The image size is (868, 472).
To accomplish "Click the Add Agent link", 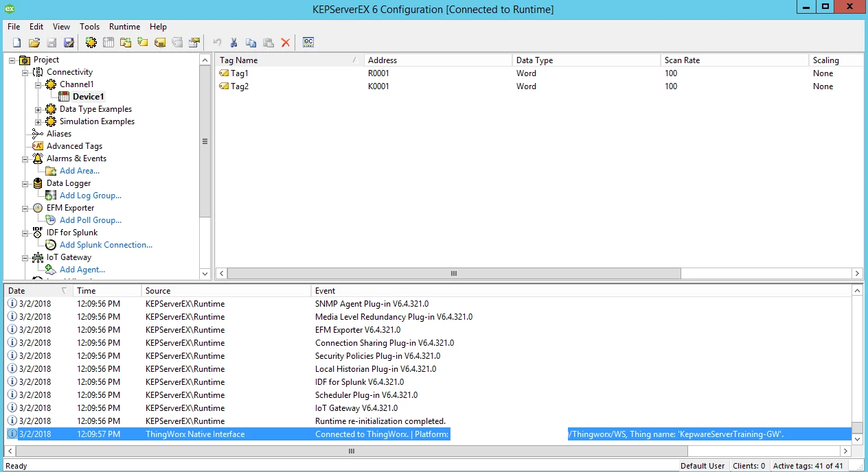I will click(x=82, y=270).
